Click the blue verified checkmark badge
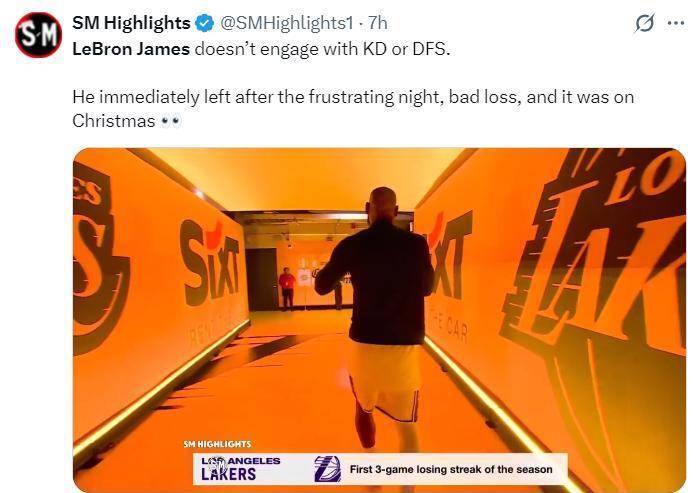Screen dimensions: 697x493 (205, 23)
